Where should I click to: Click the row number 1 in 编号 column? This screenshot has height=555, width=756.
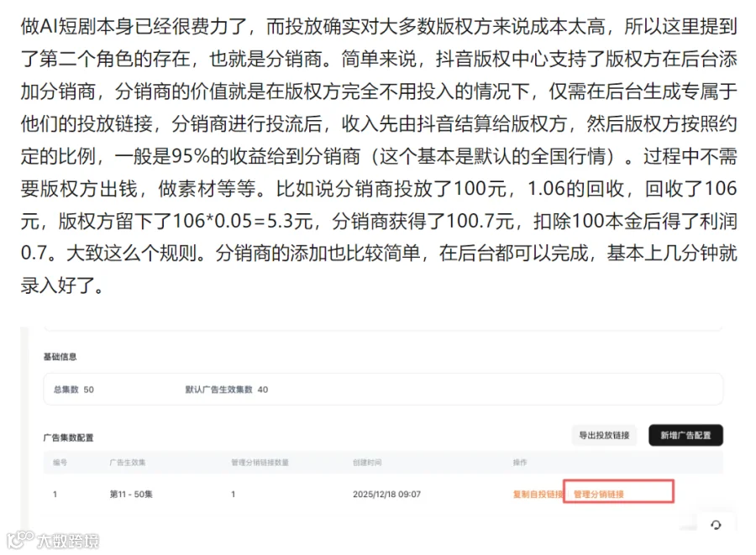(55, 494)
